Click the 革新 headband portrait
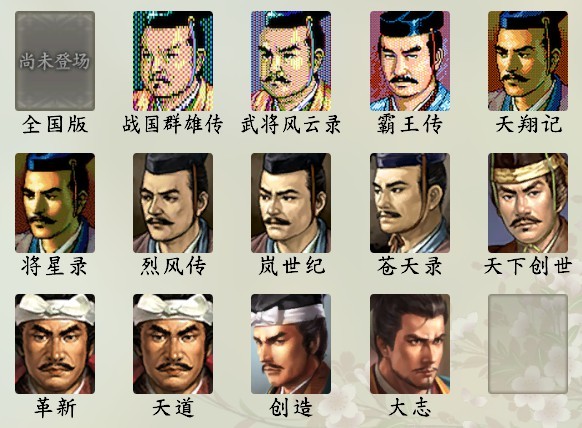Screen dimensions: 582x428 pyautogui.click(x=55, y=344)
